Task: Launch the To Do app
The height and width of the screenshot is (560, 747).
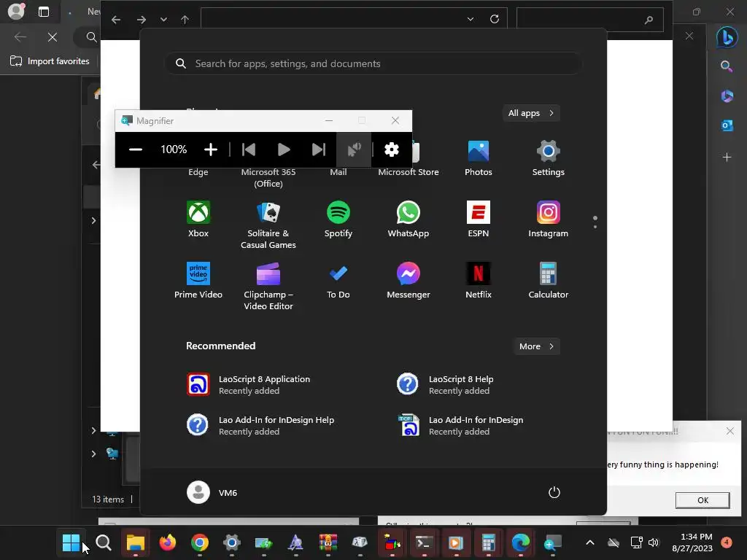Action: click(338, 281)
